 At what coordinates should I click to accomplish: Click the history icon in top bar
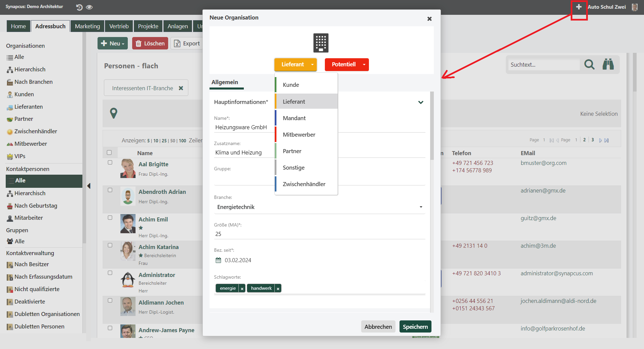tap(79, 7)
